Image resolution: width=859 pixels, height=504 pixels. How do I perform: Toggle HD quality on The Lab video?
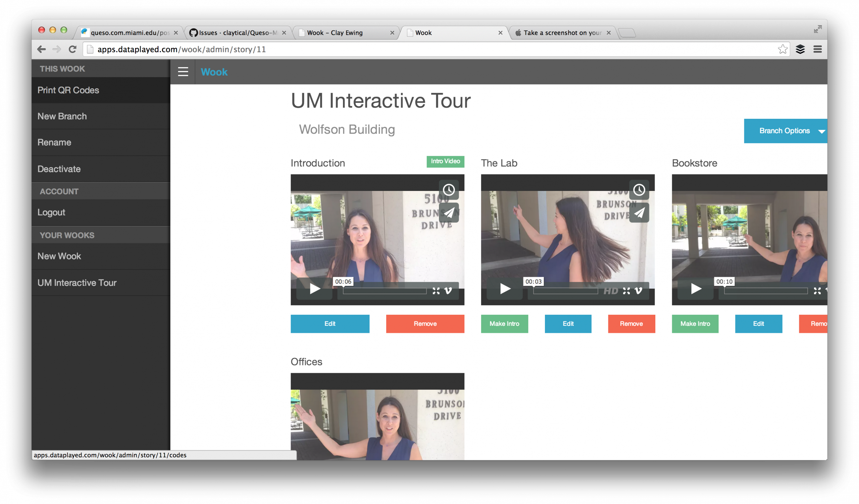click(610, 291)
